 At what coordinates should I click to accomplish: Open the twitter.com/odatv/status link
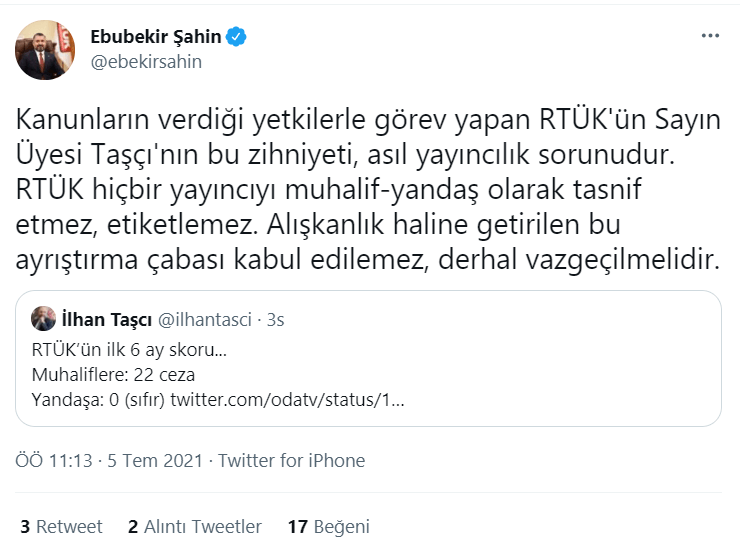pyautogui.click(x=287, y=400)
